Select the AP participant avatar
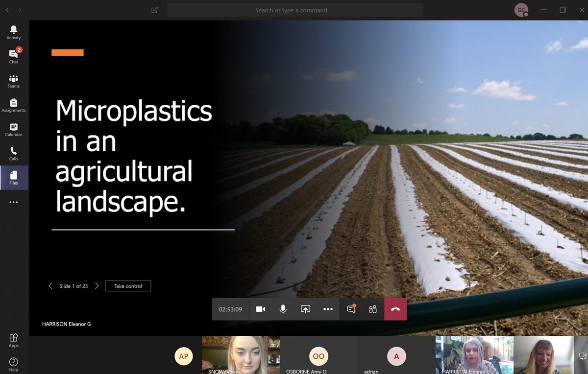 (x=184, y=356)
